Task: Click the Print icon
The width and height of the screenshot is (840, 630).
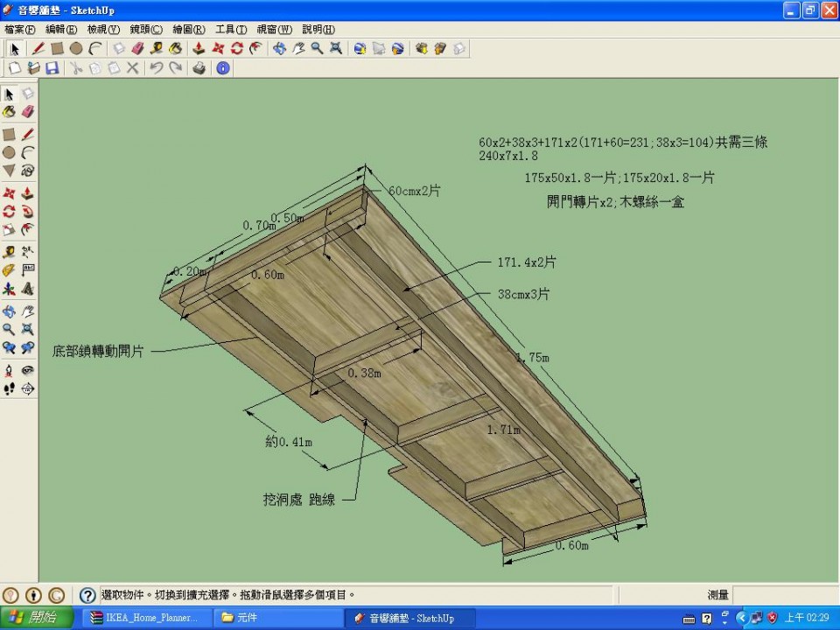Action: (x=199, y=68)
